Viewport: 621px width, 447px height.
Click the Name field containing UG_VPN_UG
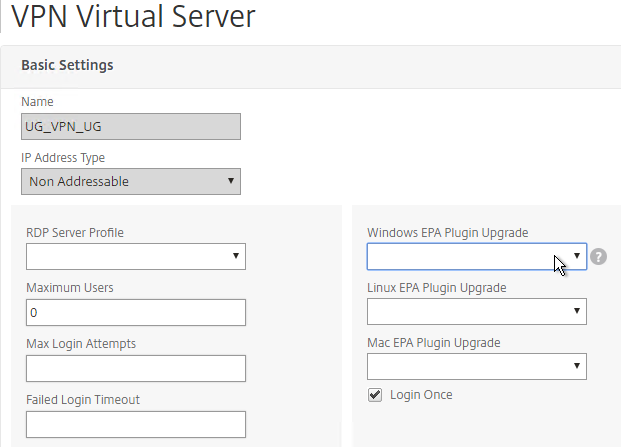[131, 127]
